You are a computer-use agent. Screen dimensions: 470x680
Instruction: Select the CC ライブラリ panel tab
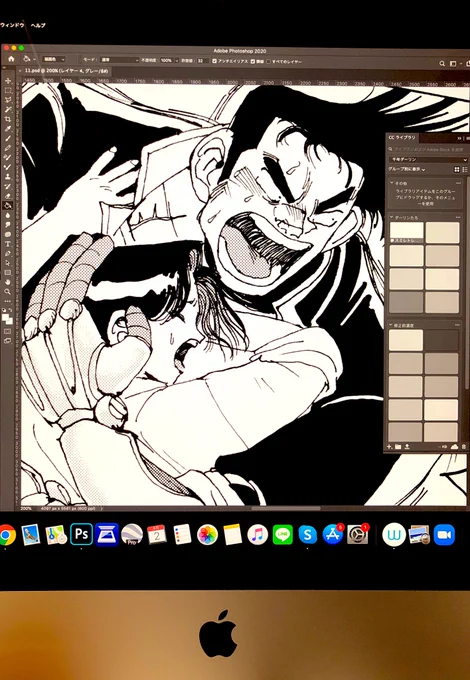click(x=401, y=137)
